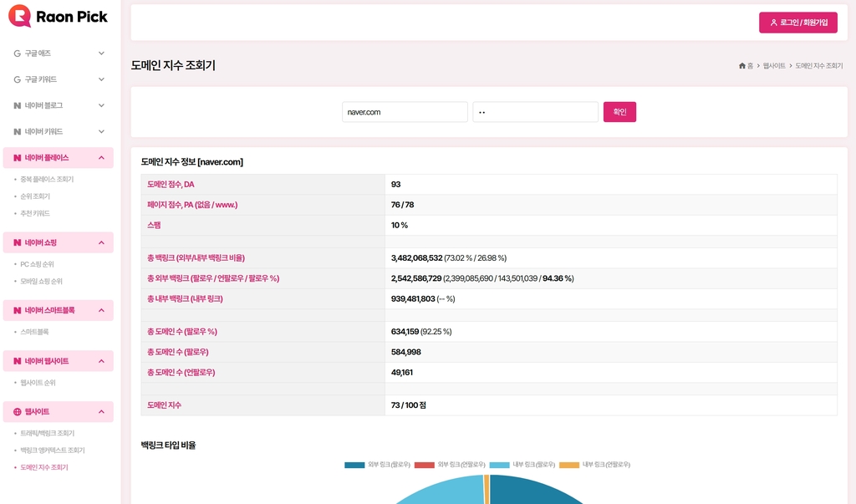856x504 pixels.
Task: Click the 페이지 점수 value 76 / 78
Action: pos(402,205)
